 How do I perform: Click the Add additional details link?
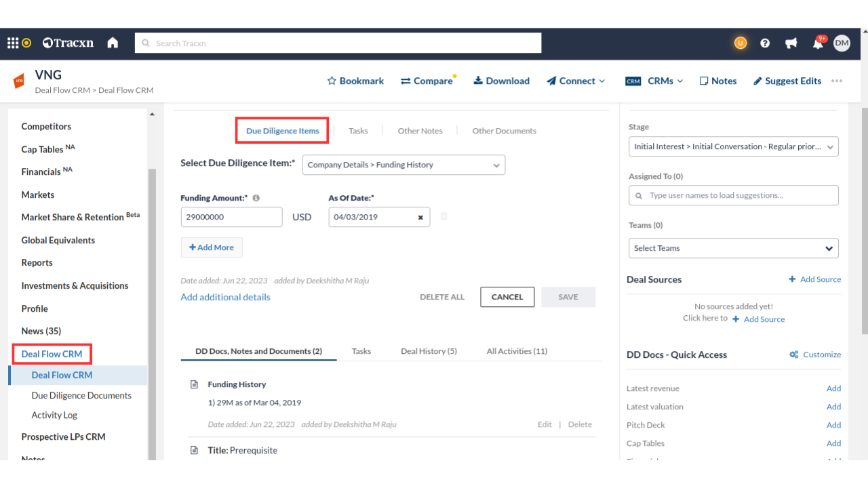225,297
